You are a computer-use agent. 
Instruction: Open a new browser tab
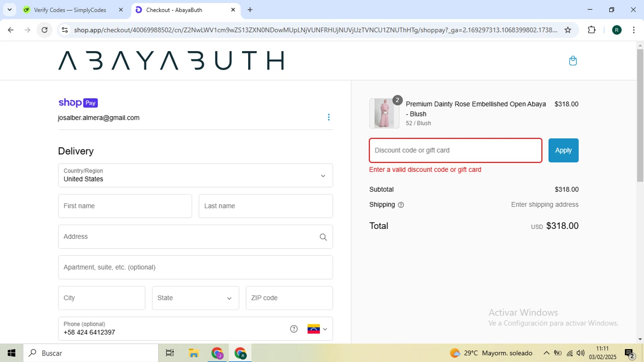pos(250,10)
